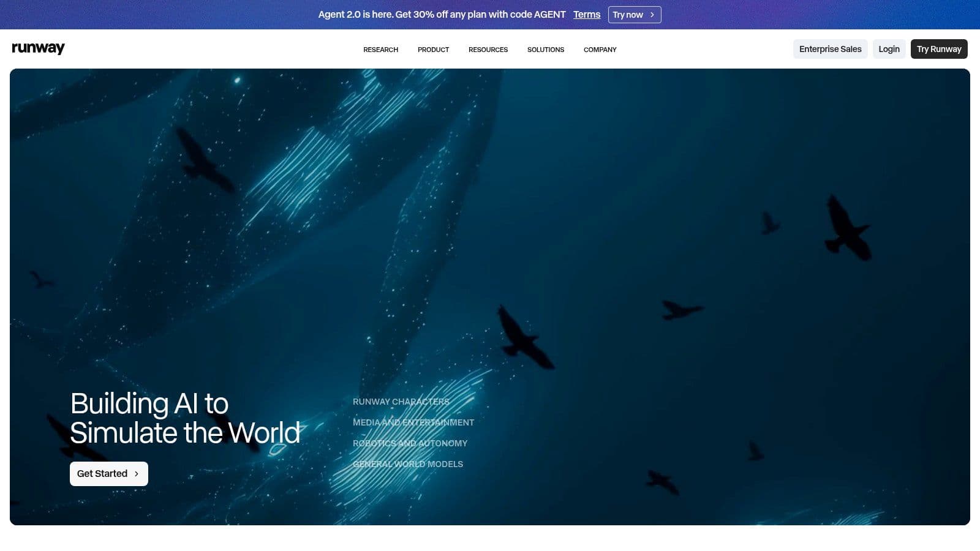Click the Try Runway button
Screen dimensions: 980x551
point(939,49)
